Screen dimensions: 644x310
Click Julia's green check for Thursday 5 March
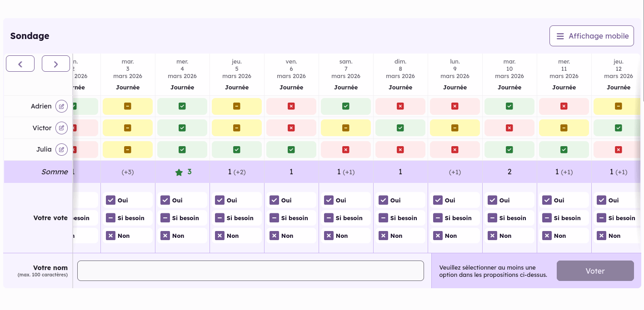[237, 149]
